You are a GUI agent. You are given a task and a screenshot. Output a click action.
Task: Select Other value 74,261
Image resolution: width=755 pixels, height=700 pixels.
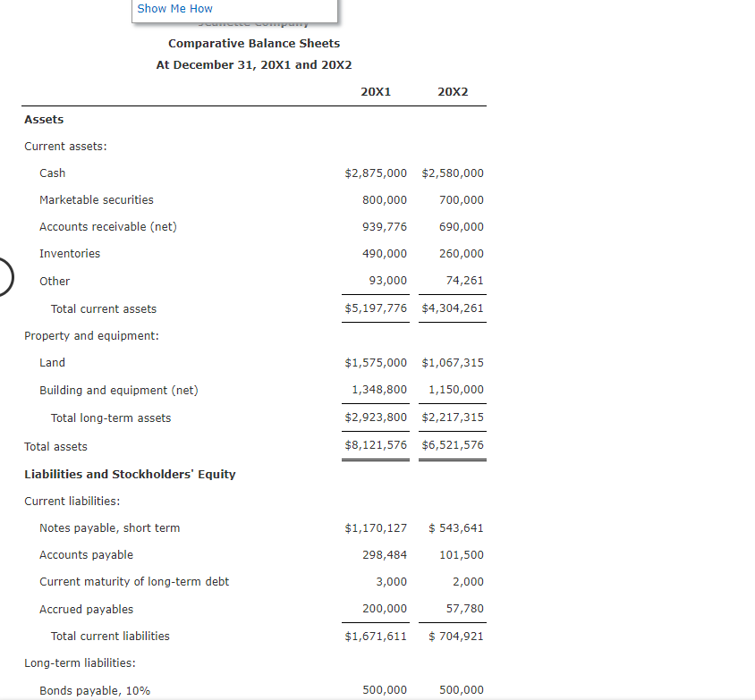(x=464, y=281)
